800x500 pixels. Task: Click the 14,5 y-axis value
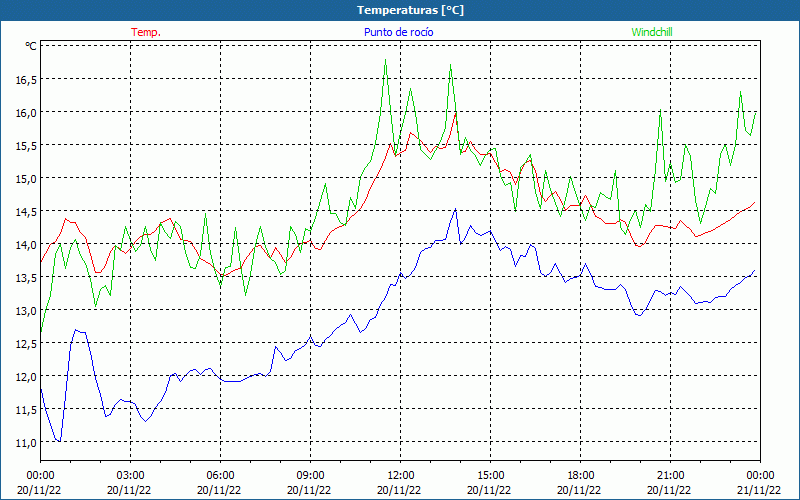[26, 212]
